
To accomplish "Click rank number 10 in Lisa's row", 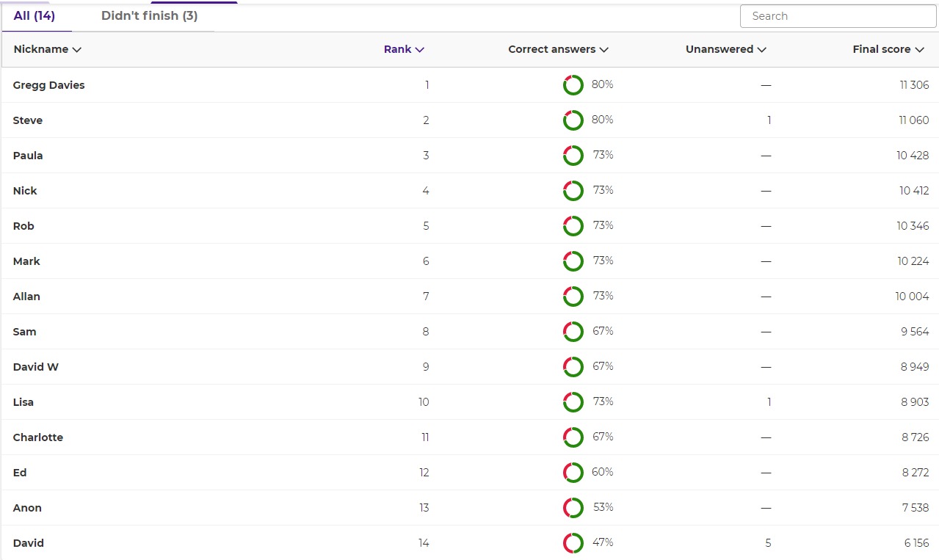I will pyautogui.click(x=424, y=402).
